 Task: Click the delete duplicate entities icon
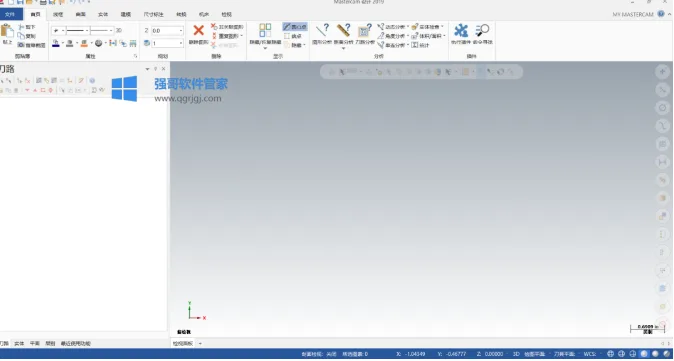pyautogui.click(x=214, y=36)
